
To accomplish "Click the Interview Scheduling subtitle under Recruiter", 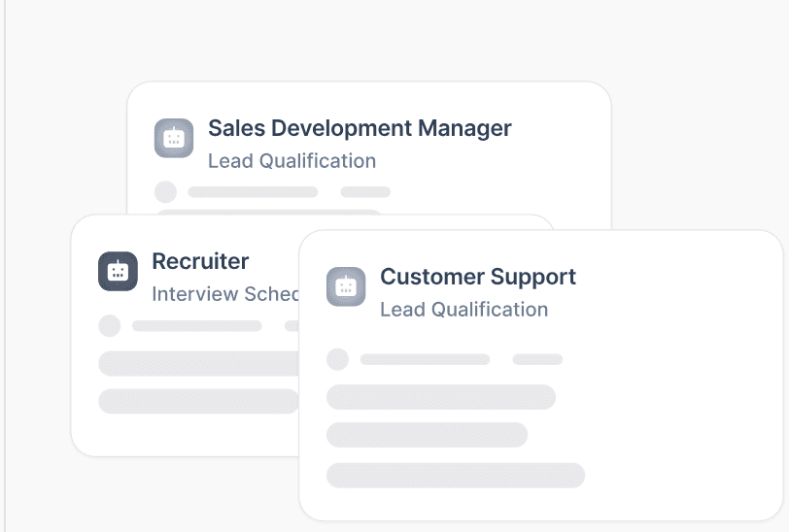I will click(225, 294).
